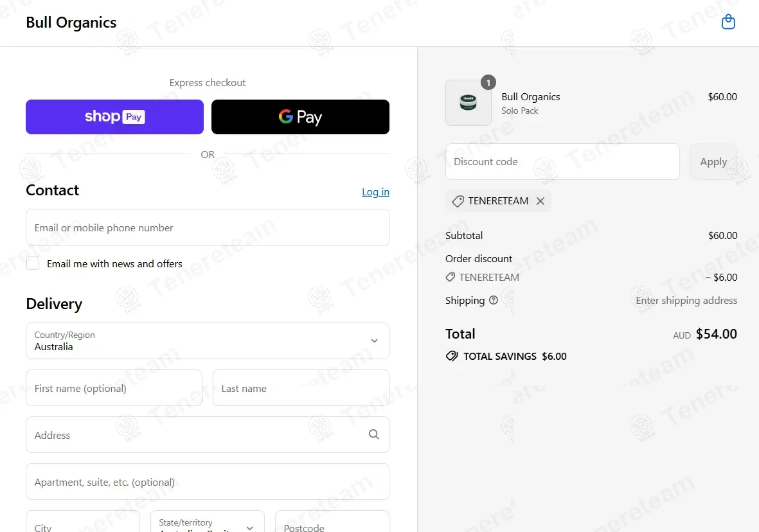Click the shipping help question mark icon

click(x=493, y=300)
